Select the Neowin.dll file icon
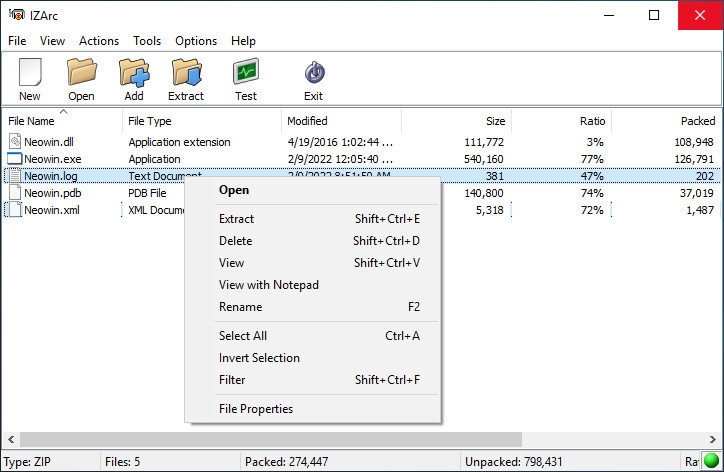The height and width of the screenshot is (472, 724). coord(15,141)
